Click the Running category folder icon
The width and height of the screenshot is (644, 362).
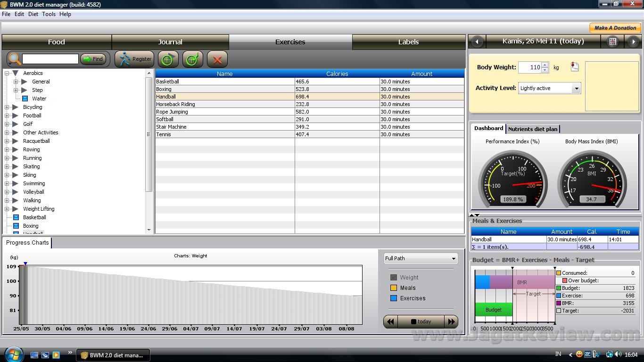click(16, 158)
